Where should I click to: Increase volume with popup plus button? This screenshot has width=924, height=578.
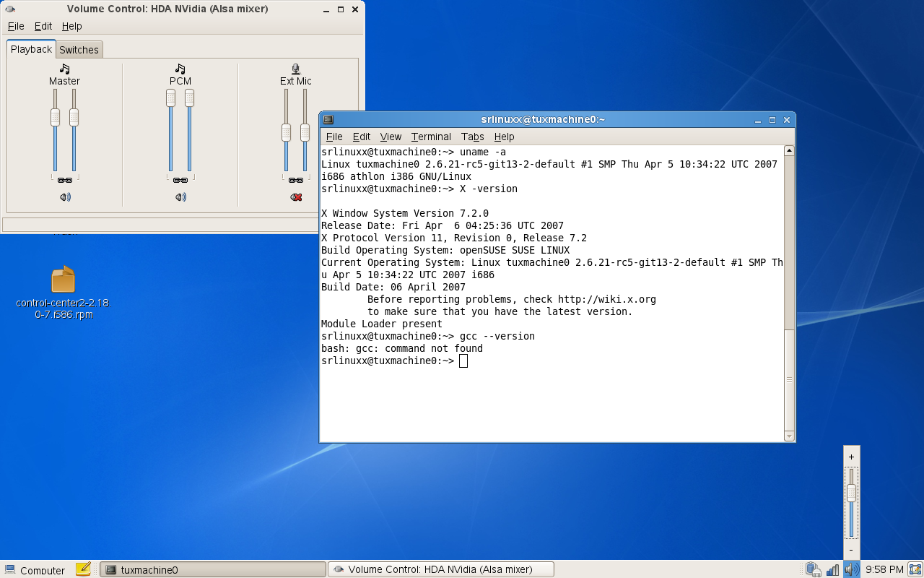click(x=852, y=457)
